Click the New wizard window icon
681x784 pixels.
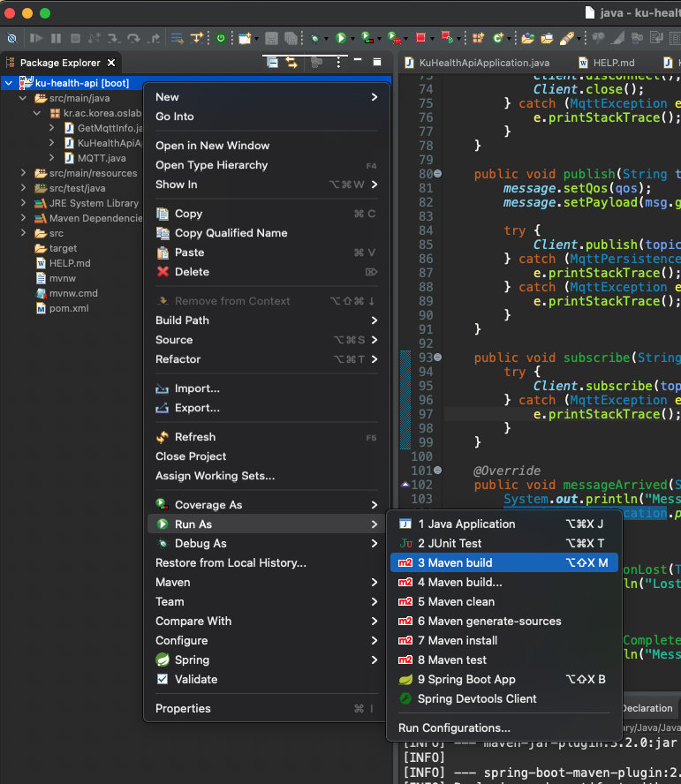coord(244,38)
